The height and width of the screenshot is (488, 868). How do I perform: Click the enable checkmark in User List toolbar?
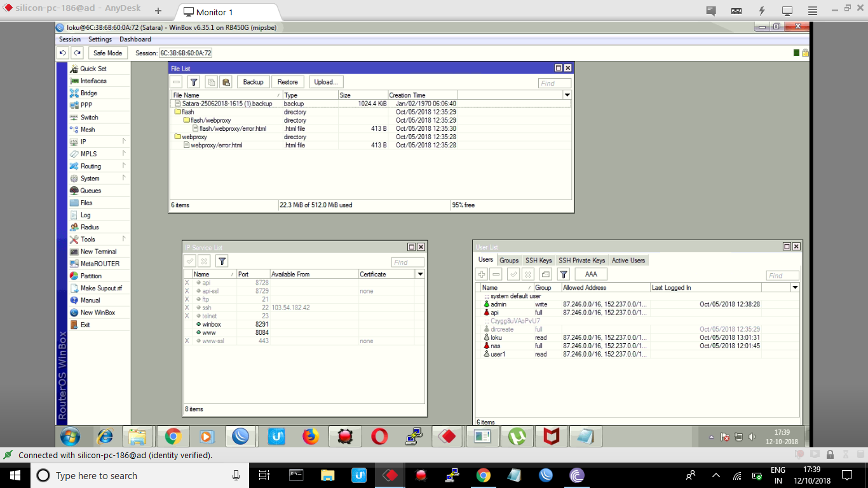(513, 274)
